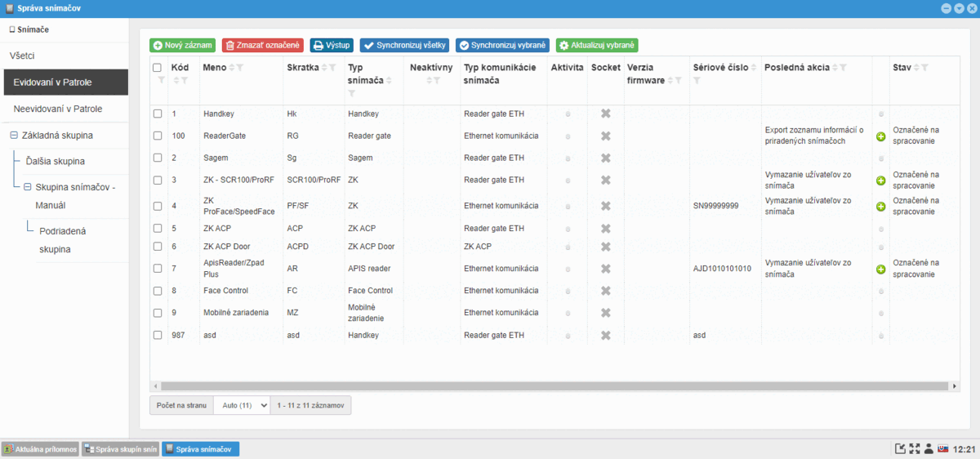The width and height of the screenshot is (980, 459).
Task: Check the box for the asd row with code 987
Action: pyautogui.click(x=158, y=335)
